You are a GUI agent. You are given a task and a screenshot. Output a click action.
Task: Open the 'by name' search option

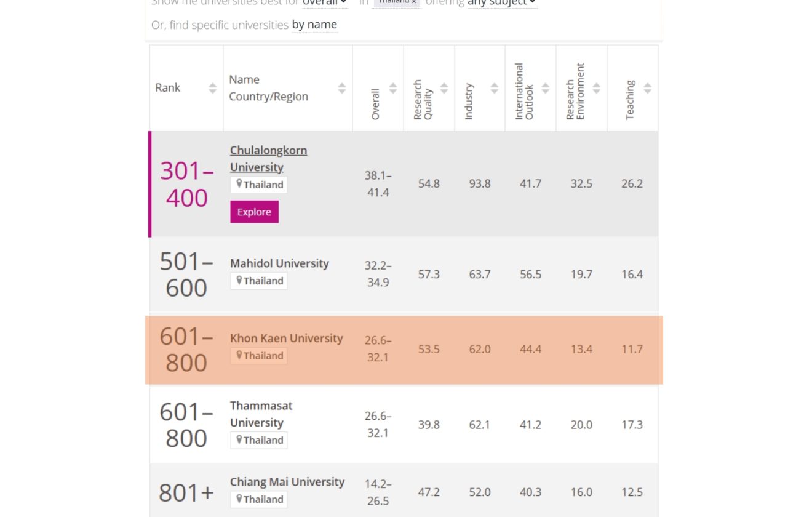pos(314,25)
